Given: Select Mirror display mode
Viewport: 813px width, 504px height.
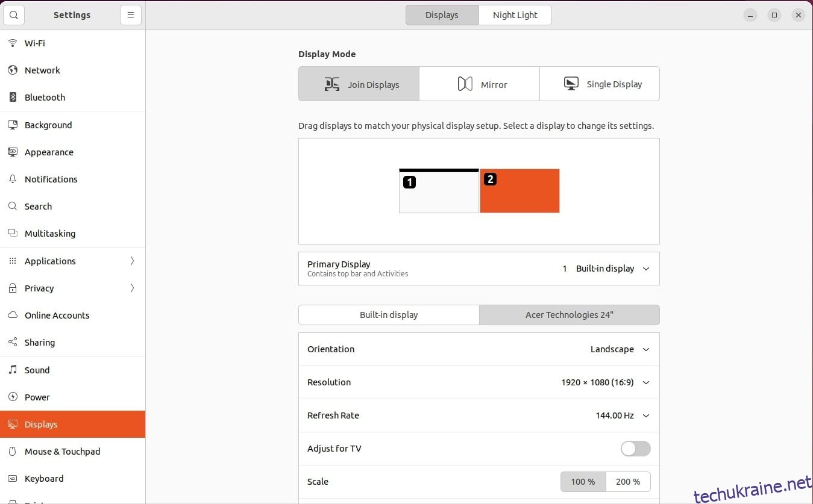Looking at the screenshot, I should [x=479, y=84].
